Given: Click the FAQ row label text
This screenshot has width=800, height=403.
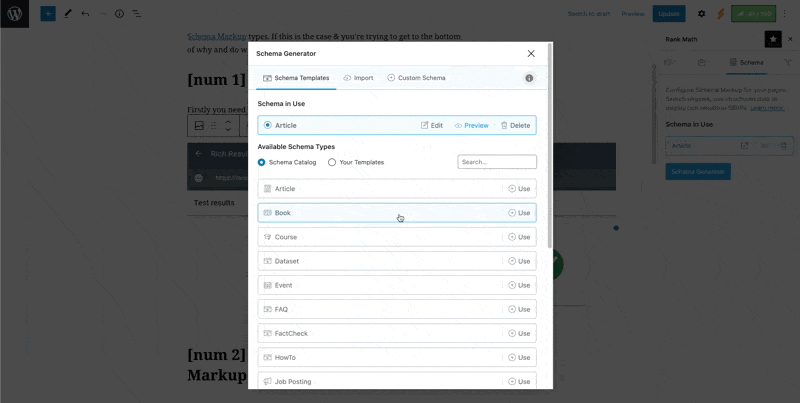Looking at the screenshot, I should pos(281,309).
